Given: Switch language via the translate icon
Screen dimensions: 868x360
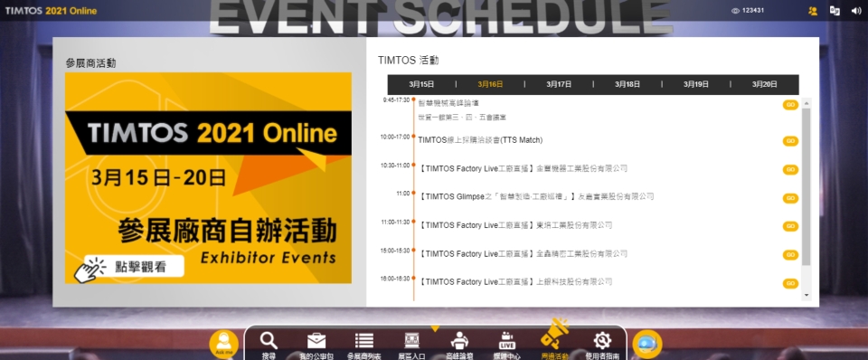Looking at the screenshot, I should click(x=835, y=11).
